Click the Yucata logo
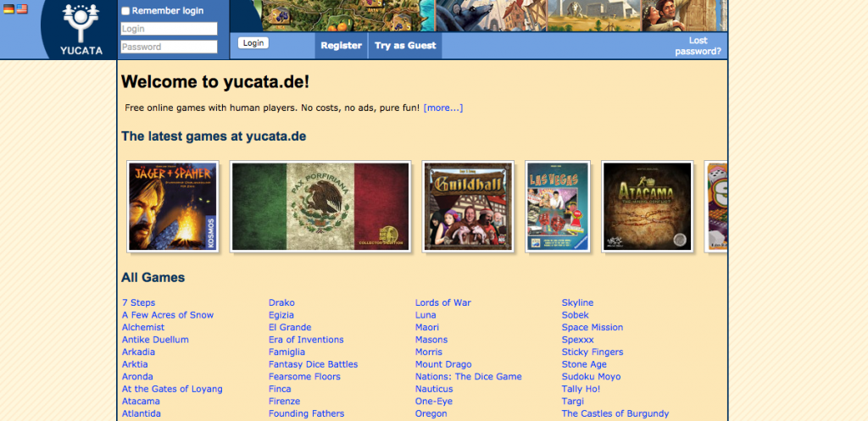This screenshot has height=421, width=868. [81, 30]
